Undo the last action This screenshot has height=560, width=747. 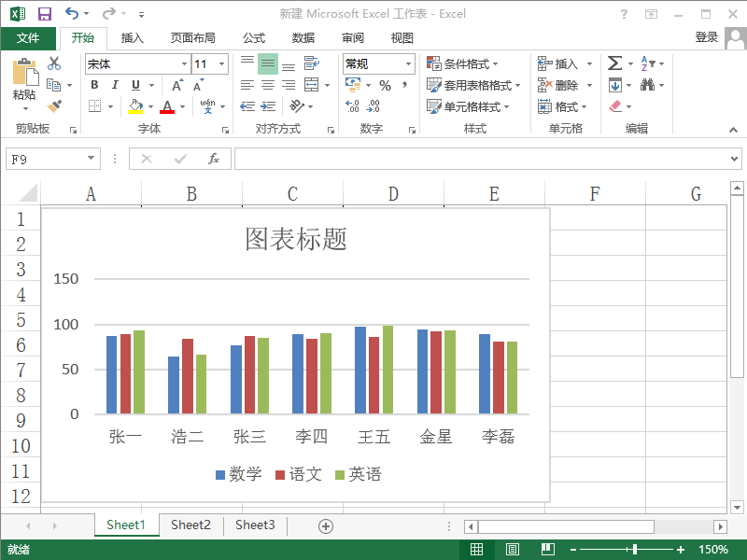[x=72, y=13]
